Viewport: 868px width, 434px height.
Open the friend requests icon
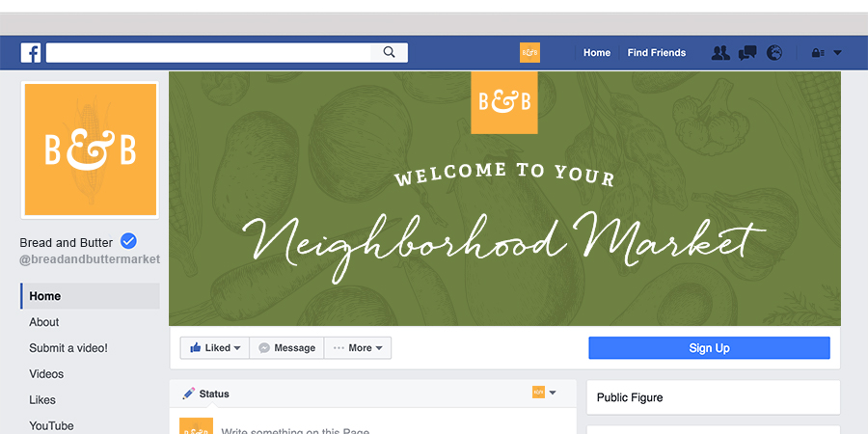[720, 53]
